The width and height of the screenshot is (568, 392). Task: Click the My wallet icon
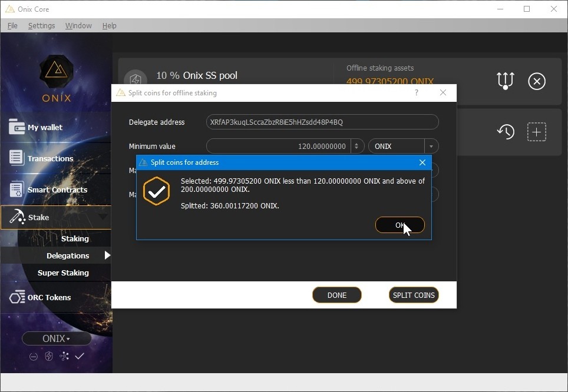coord(16,127)
